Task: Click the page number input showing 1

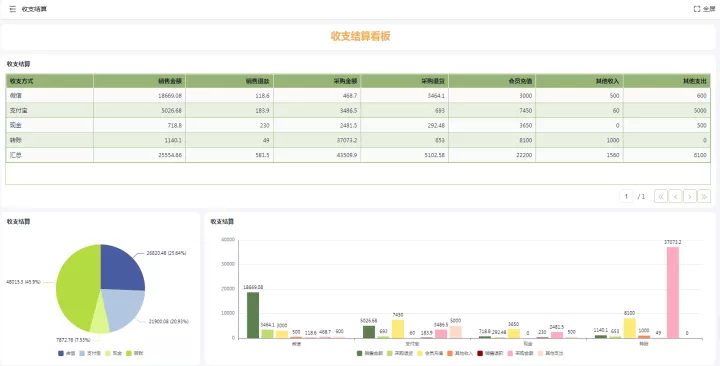Action: coord(626,197)
